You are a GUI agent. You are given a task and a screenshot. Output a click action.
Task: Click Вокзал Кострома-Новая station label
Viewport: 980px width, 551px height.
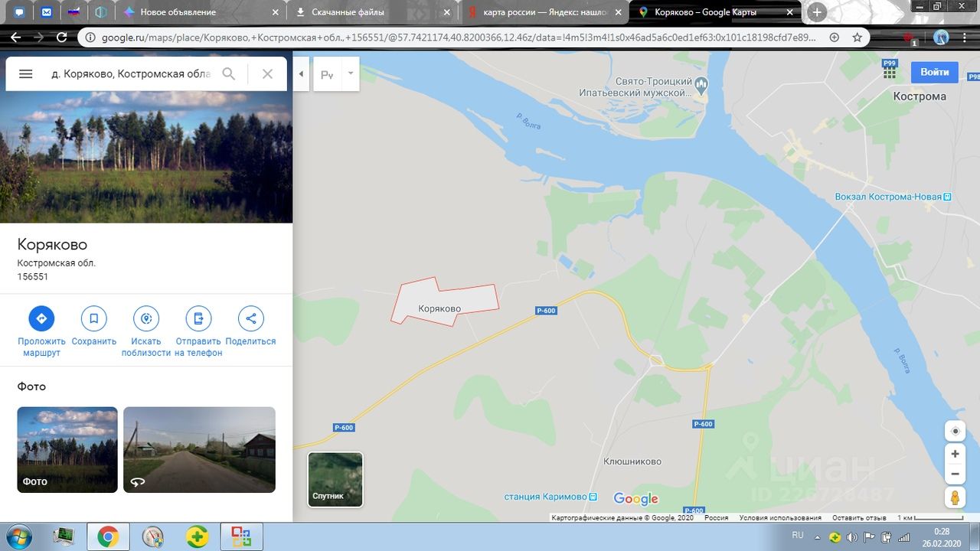(888, 197)
